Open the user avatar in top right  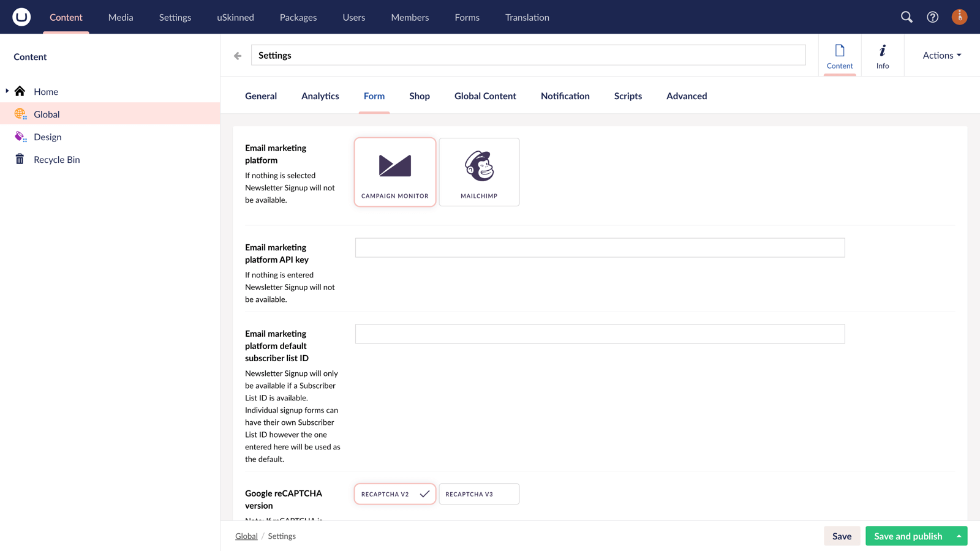coord(959,17)
